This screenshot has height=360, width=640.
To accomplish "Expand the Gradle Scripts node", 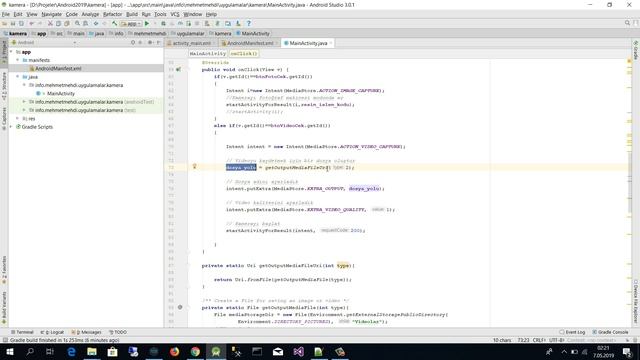I will (11, 127).
